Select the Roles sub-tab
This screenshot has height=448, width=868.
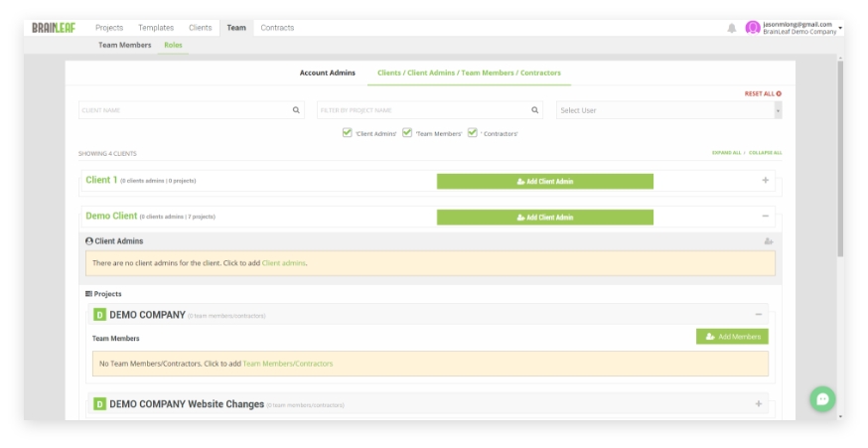(x=173, y=45)
